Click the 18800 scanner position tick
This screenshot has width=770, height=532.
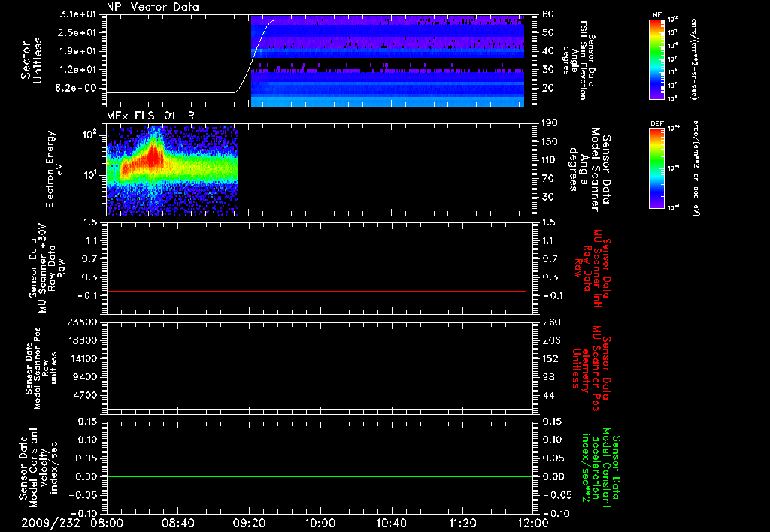[81, 340]
